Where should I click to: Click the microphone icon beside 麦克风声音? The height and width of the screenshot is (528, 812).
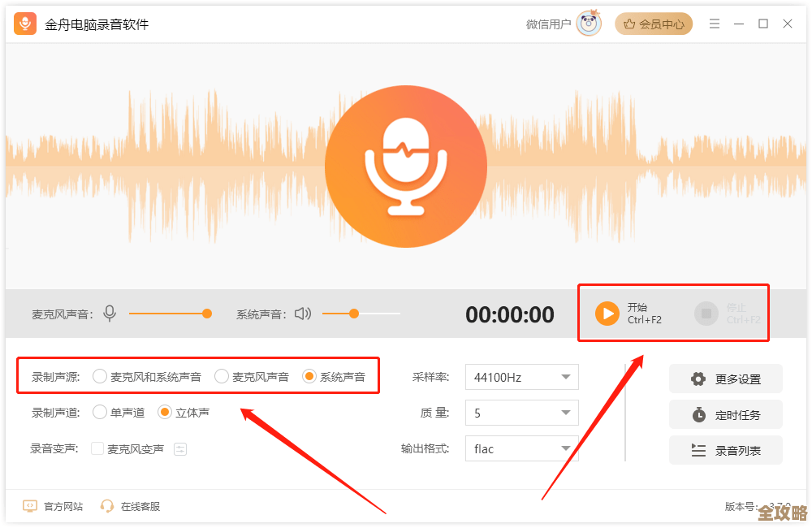click(110, 313)
